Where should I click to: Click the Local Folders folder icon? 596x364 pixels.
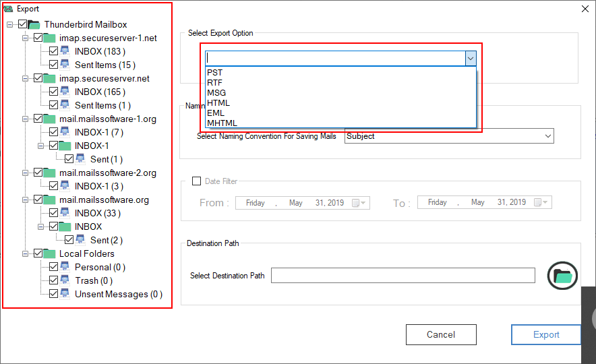[x=49, y=253]
